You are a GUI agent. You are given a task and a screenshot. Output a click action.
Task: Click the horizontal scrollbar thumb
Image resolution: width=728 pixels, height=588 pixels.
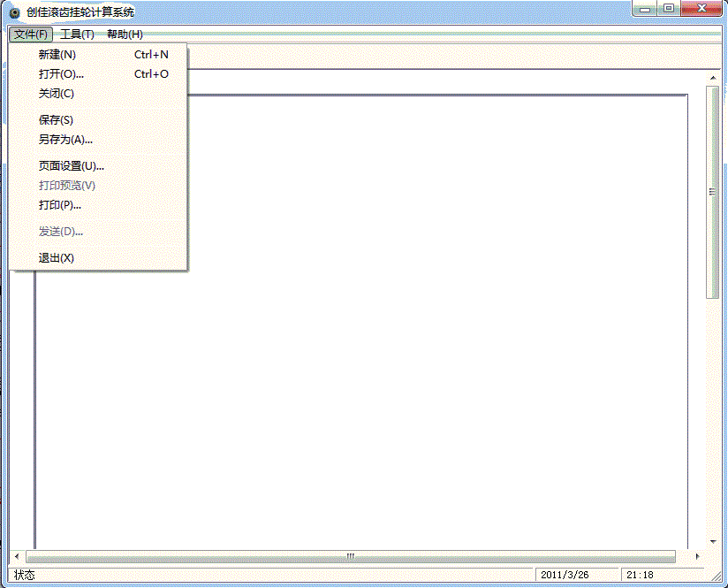[x=350, y=557]
